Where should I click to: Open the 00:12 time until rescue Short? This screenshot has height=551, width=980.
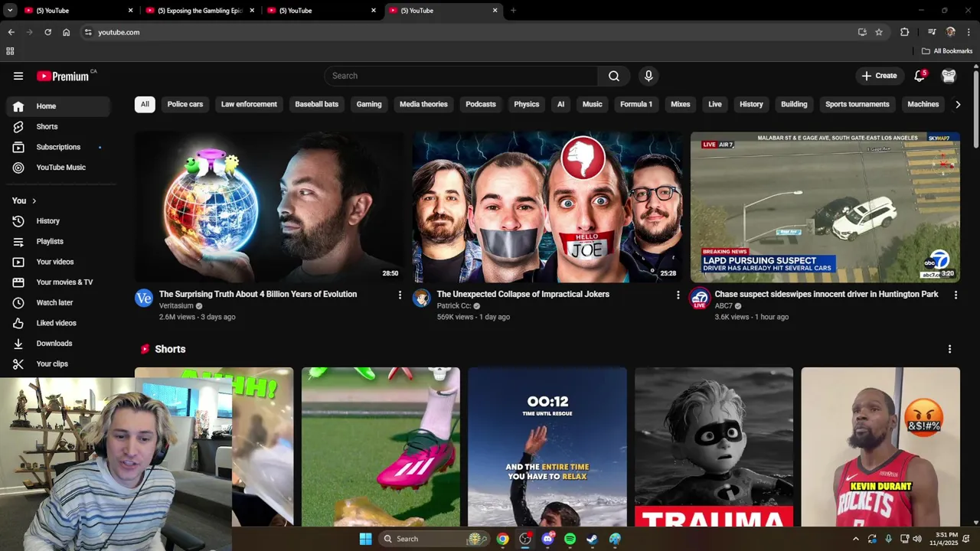(x=547, y=447)
